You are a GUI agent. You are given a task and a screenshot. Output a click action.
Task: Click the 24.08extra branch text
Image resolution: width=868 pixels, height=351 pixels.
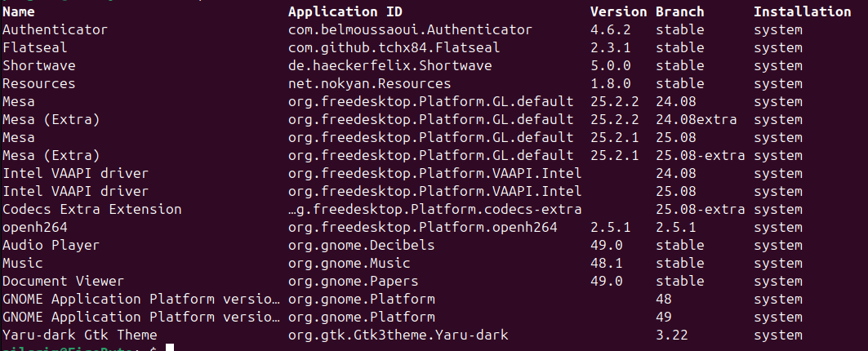pos(696,120)
